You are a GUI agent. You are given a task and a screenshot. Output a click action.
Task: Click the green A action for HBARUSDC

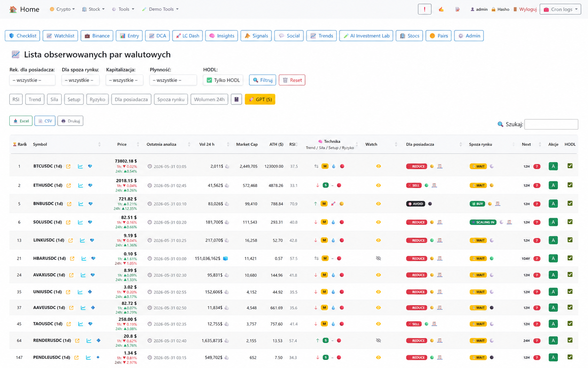click(553, 258)
